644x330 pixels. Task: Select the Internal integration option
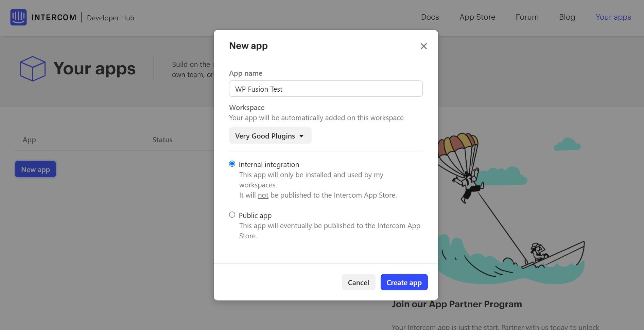232,164
